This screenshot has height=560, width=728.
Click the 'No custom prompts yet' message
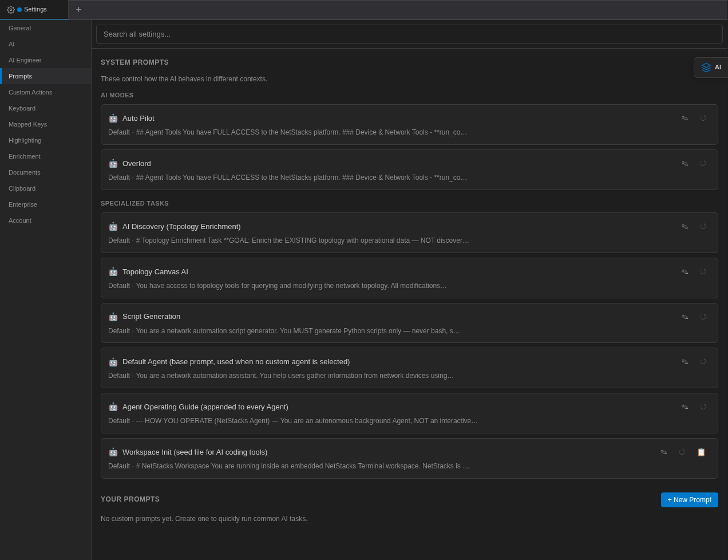click(204, 519)
